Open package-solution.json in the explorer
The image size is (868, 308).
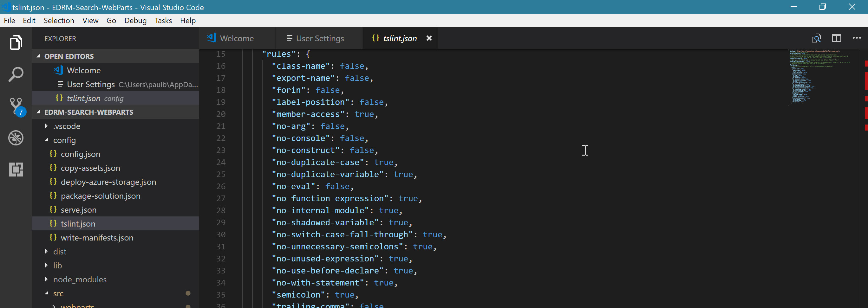tap(101, 196)
